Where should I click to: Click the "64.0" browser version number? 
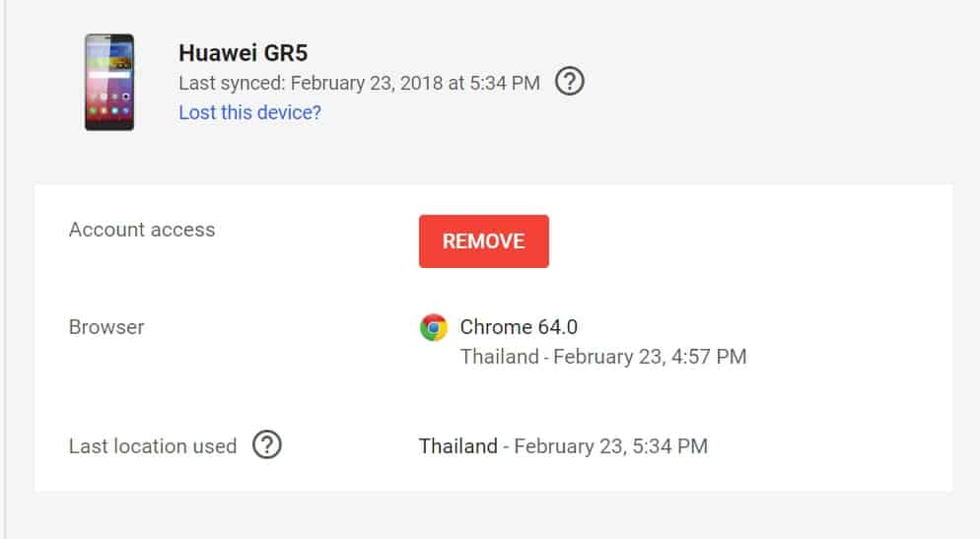click(558, 327)
